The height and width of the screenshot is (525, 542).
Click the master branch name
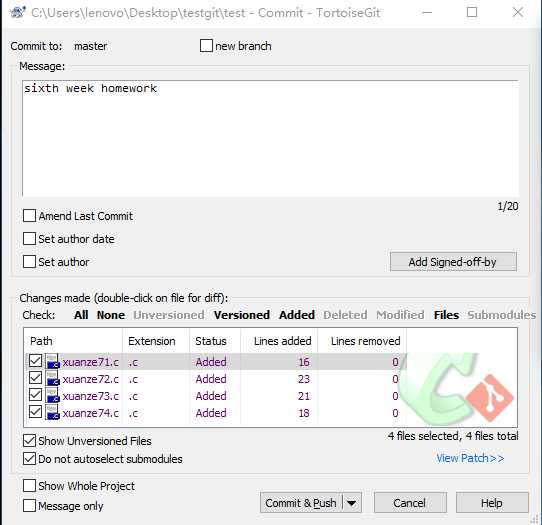[x=91, y=46]
